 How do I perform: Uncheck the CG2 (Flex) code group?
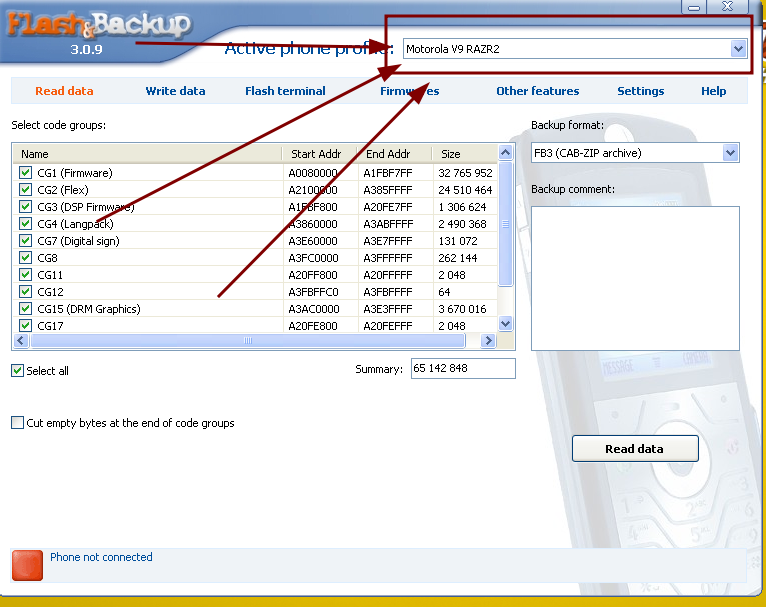click(25, 190)
